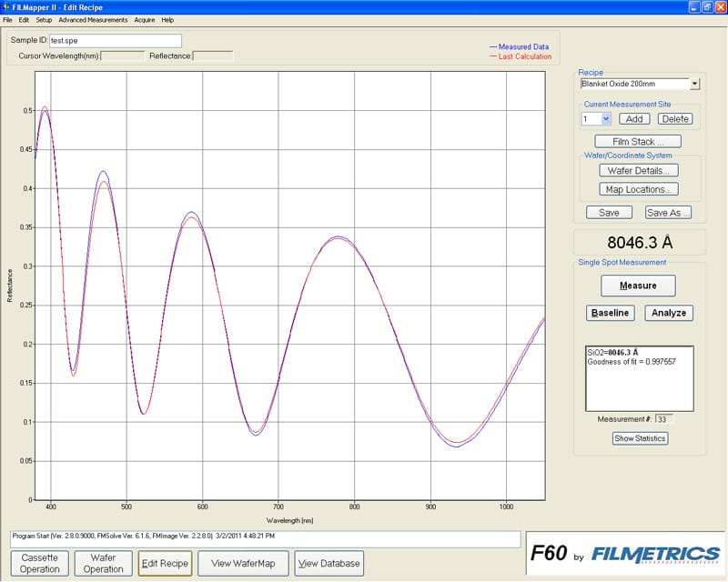Open the Film Stack dialog
Image resolution: width=728 pixels, height=582 pixels.
point(638,142)
